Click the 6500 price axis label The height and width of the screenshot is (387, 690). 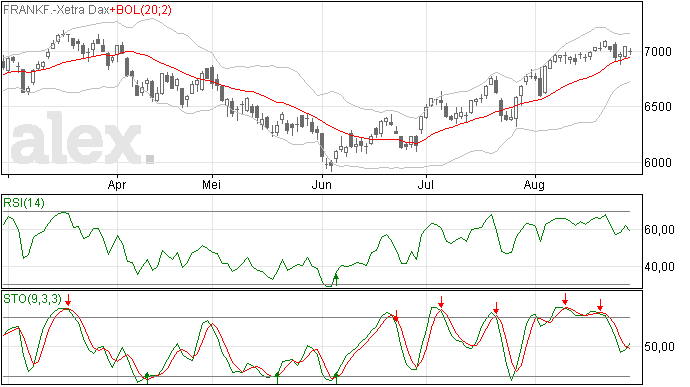coord(658,107)
